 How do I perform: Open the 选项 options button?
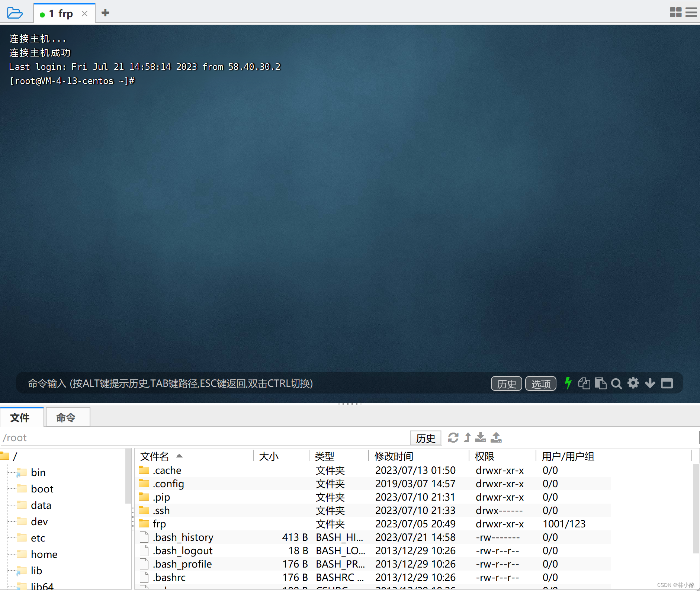click(x=540, y=383)
